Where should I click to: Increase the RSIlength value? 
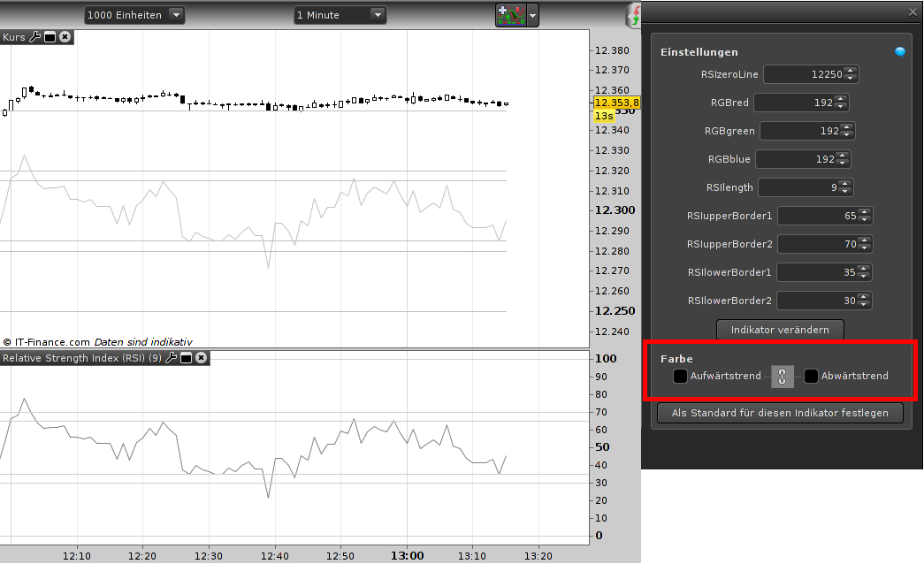(x=845, y=185)
